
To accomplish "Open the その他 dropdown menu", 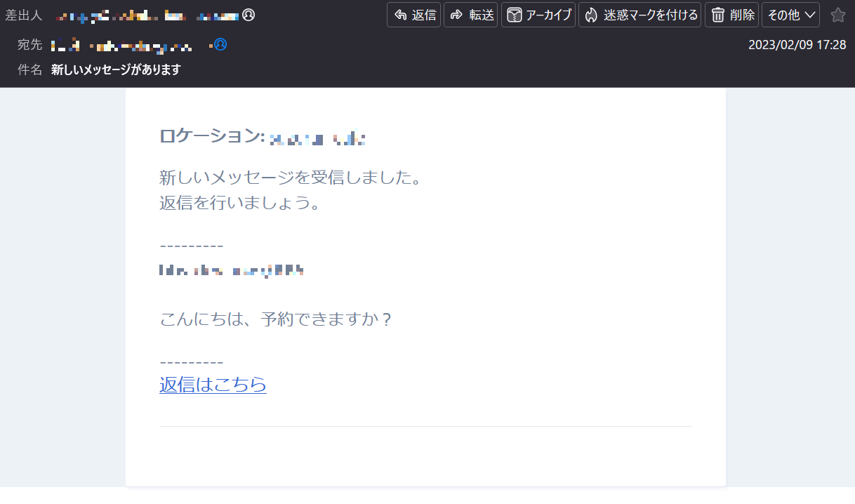I will point(790,15).
